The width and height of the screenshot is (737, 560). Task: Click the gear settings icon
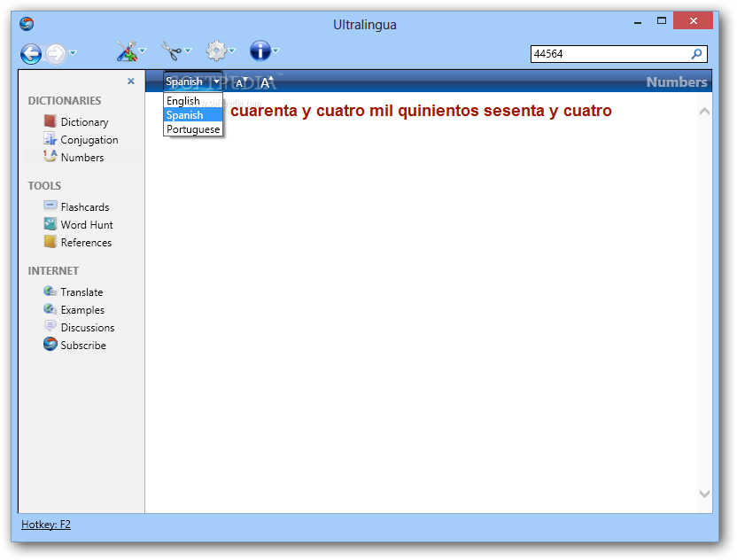coord(216,51)
